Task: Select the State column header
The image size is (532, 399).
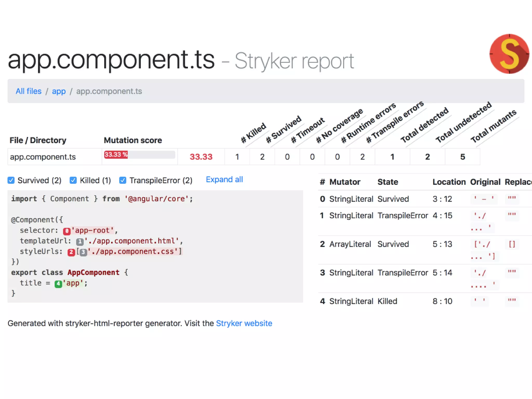Action: (x=388, y=182)
